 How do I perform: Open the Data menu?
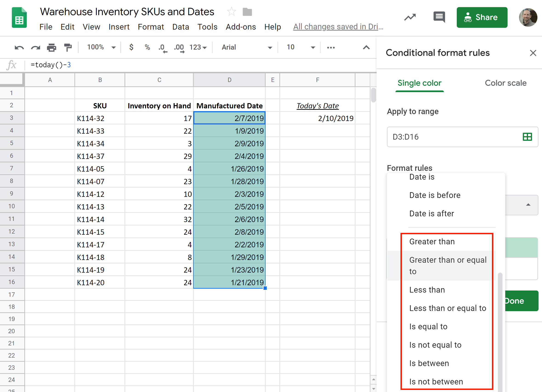click(x=181, y=27)
